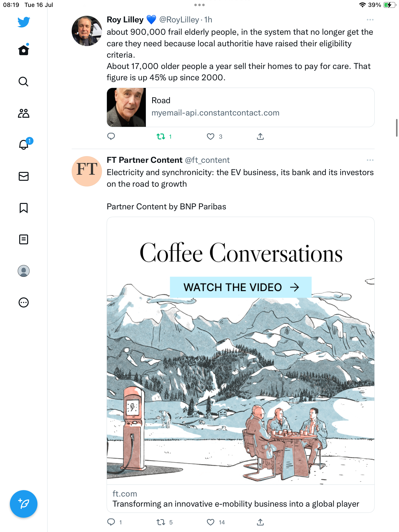Share the FT Partner Content tweet

(x=260, y=522)
